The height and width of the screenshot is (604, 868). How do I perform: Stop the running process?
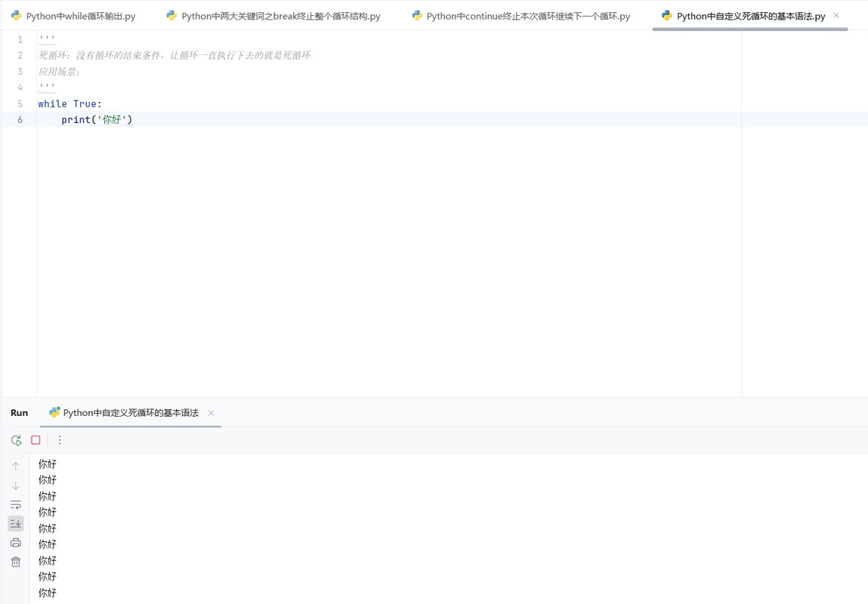point(36,440)
